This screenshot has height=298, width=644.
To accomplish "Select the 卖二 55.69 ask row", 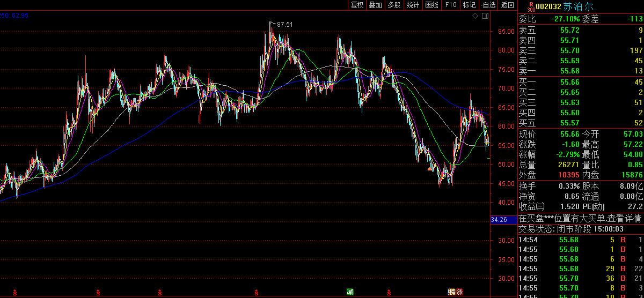I will (581, 61).
